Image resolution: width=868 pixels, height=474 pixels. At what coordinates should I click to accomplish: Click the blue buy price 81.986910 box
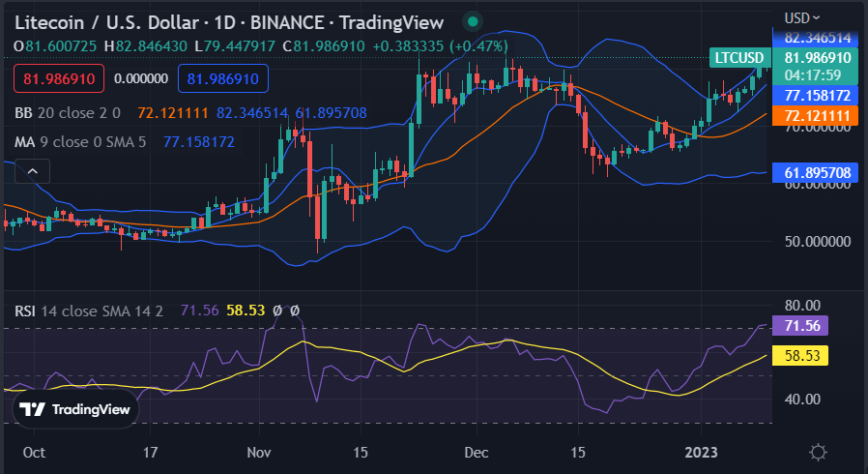pos(223,78)
